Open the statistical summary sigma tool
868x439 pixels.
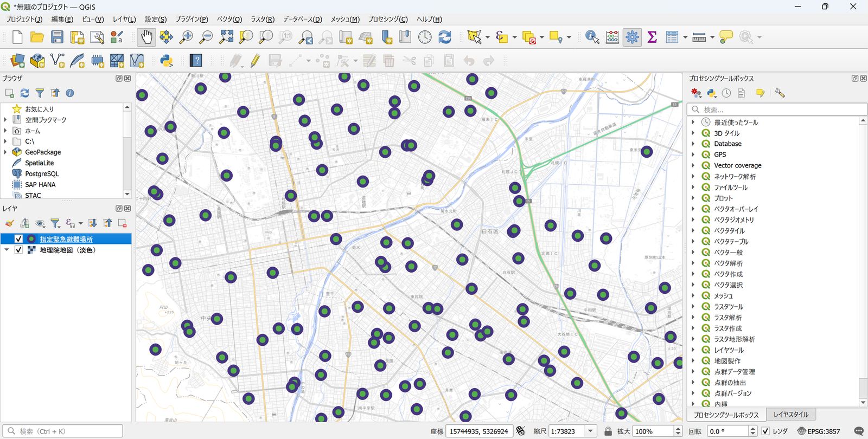(652, 37)
